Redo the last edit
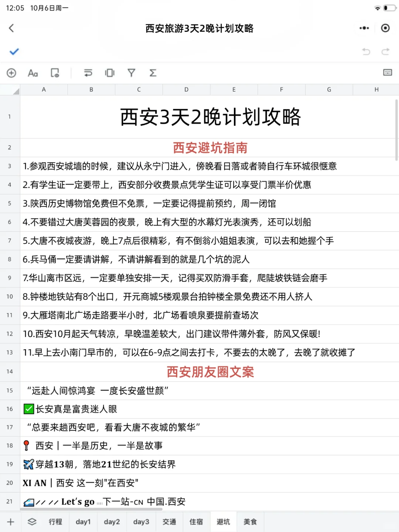Image resolution: width=399 pixels, height=532 pixels. (385, 52)
